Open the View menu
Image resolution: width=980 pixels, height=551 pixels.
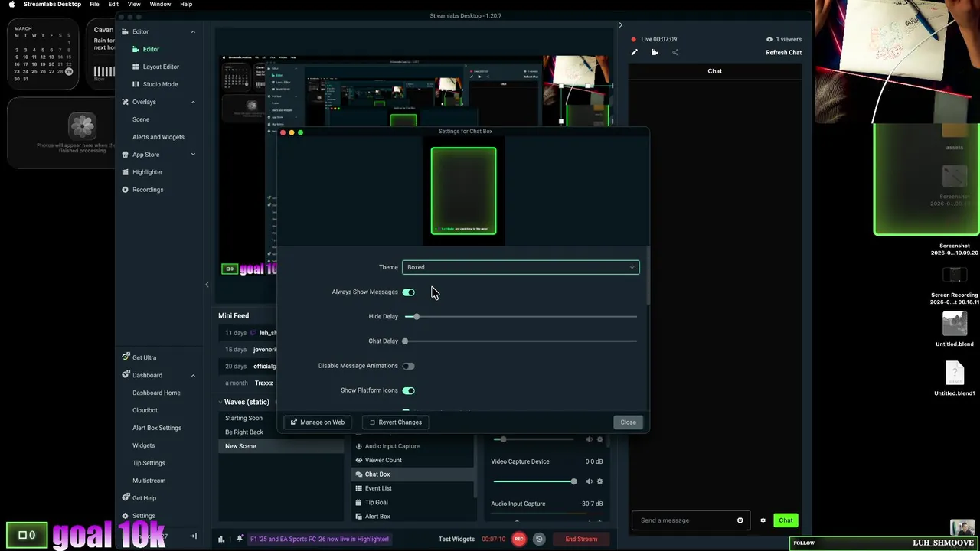(134, 5)
